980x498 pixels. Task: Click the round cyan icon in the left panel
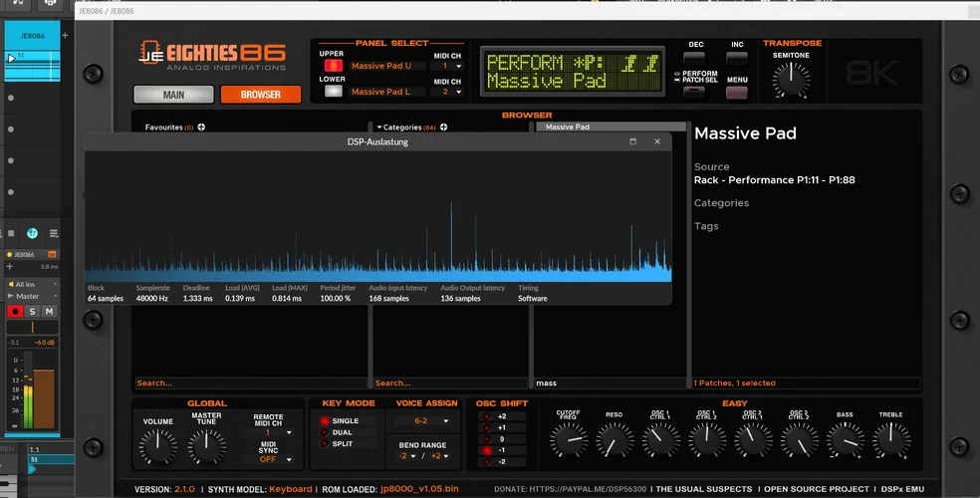click(32, 233)
